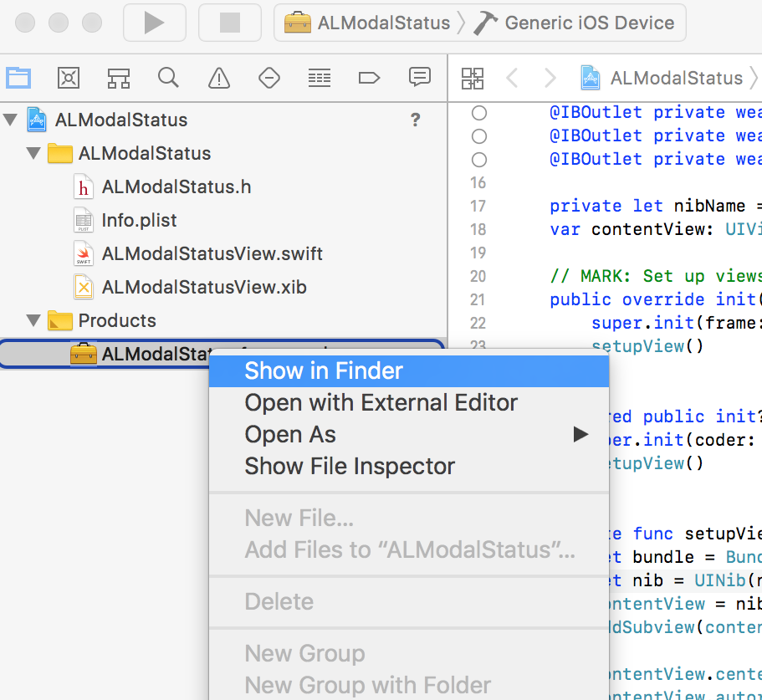Click the briefcase icon in scheme selector
The image size is (762, 700).
click(x=298, y=23)
